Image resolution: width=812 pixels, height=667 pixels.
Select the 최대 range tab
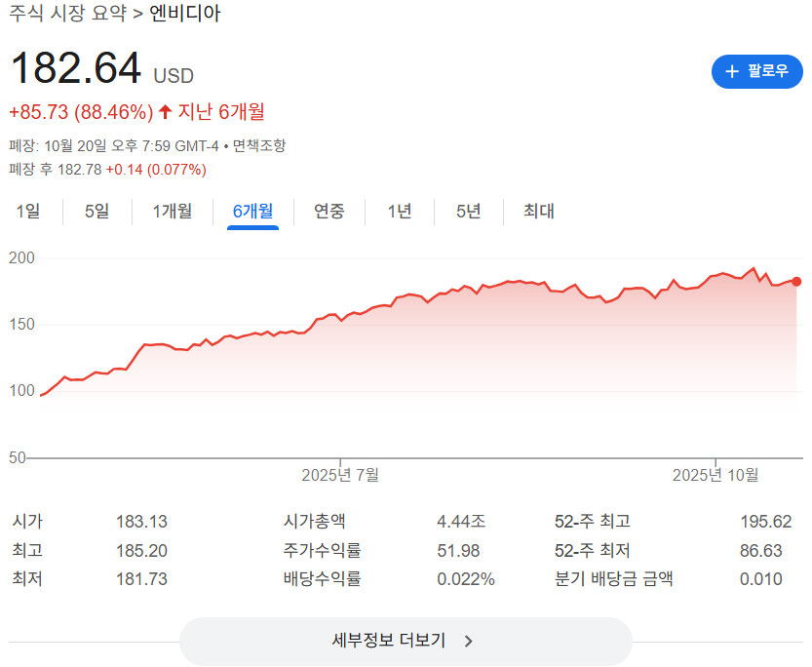(x=539, y=211)
